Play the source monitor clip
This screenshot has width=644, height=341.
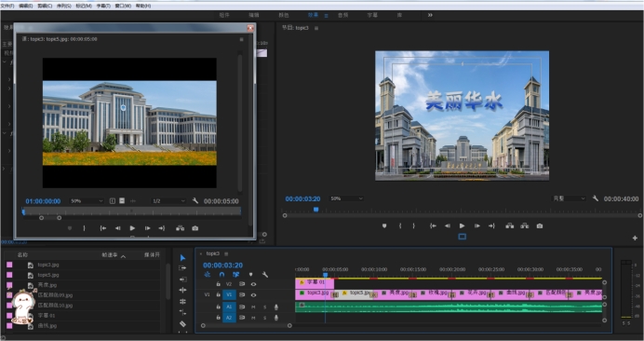click(x=132, y=228)
